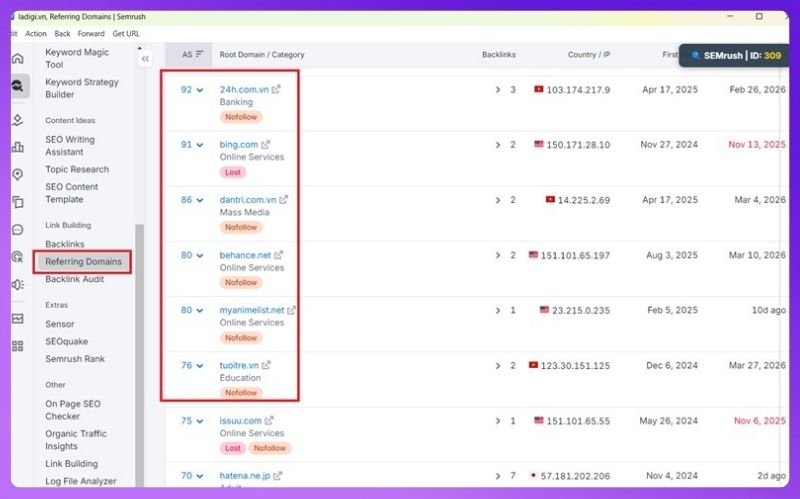Open Backlinks in sidebar
The height and width of the screenshot is (499, 800).
point(65,244)
